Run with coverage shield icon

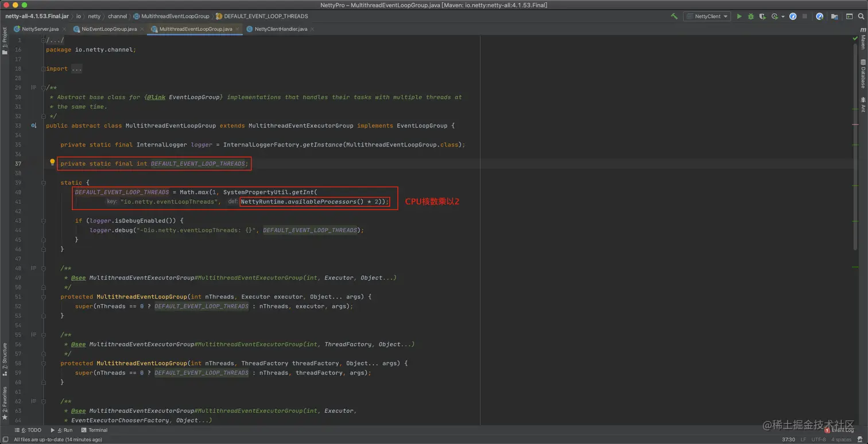[x=762, y=16]
